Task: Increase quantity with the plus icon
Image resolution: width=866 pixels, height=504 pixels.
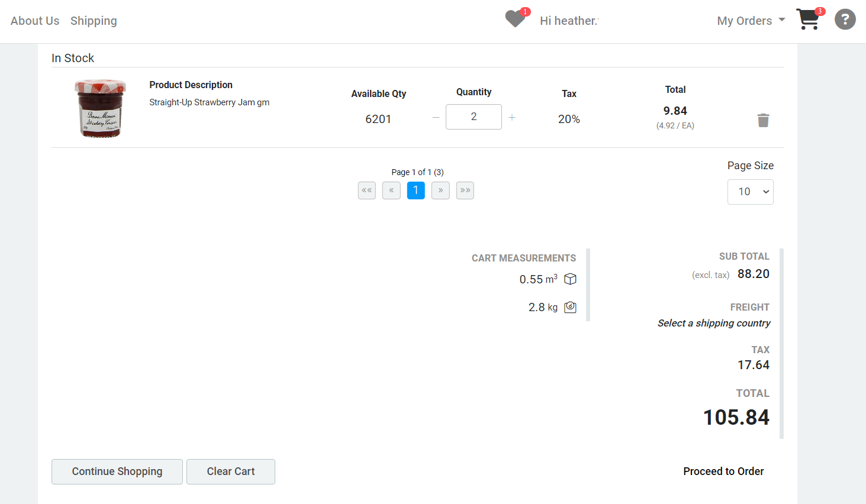Action: coord(511,117)
